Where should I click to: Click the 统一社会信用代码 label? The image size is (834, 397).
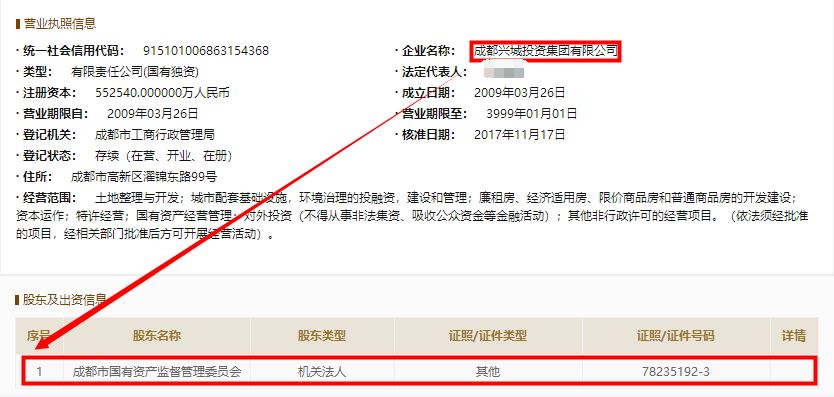[x=73, y=51]
